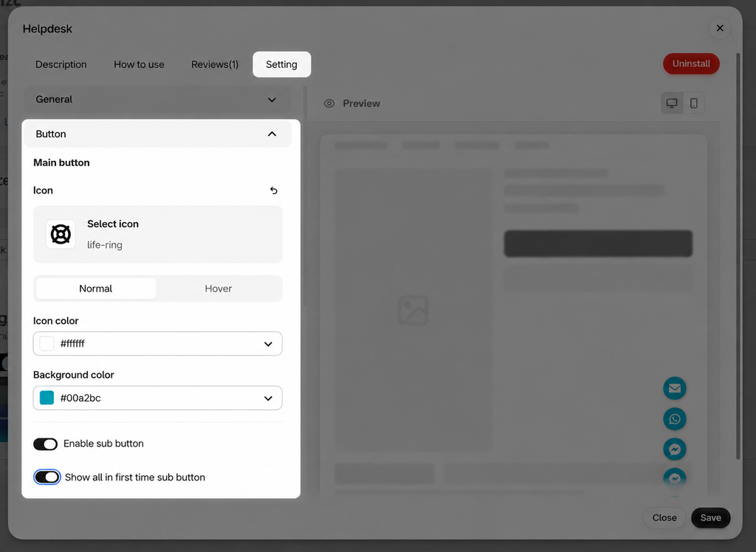Open the Icon color dropdown

[x=158, y=344]
